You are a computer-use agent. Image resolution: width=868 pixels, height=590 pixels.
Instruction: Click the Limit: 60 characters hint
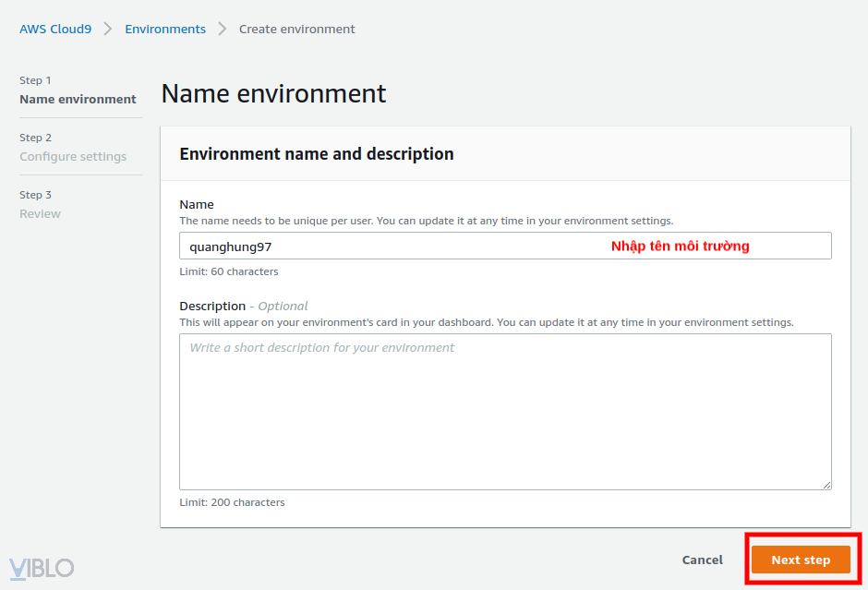(228, 271)
